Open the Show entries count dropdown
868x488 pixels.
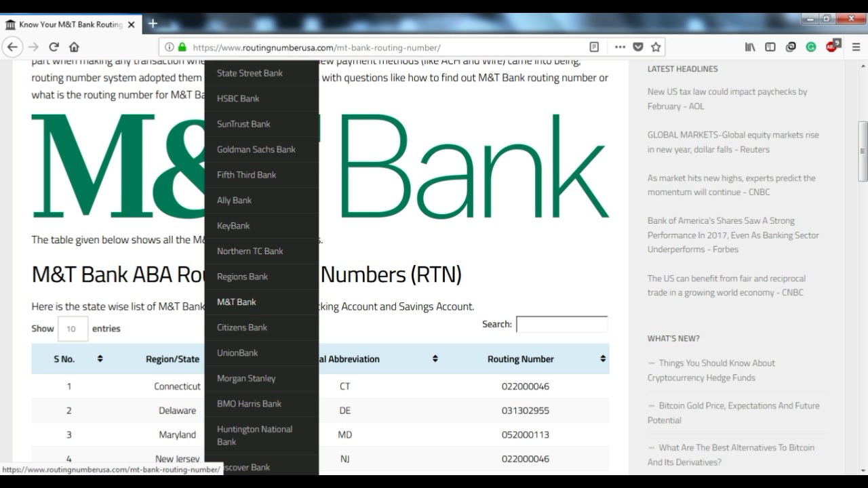click(73, 329)
